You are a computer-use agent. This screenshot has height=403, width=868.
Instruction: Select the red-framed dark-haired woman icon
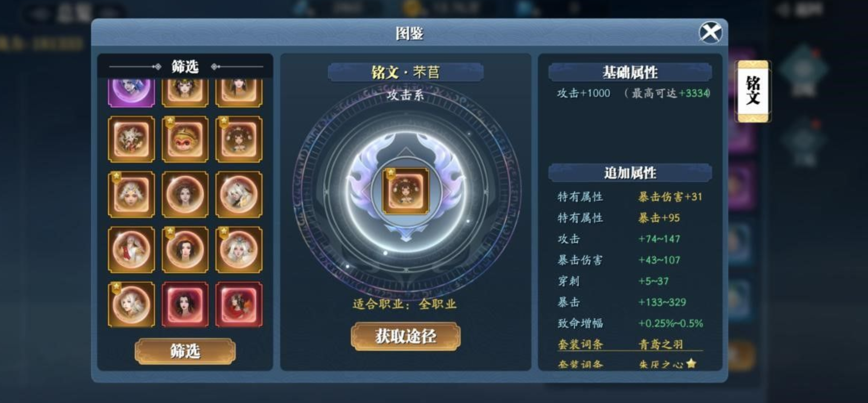[x=185, y=305]
